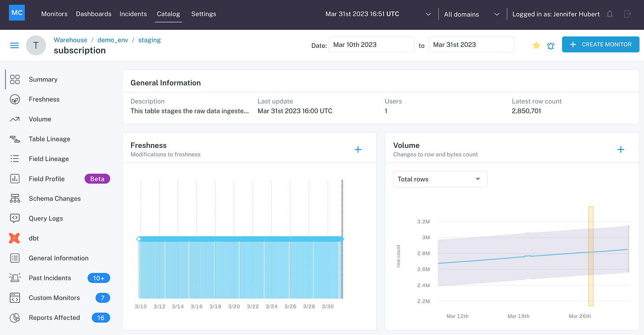This screenshot has width=644, height=335.
Task: Click the Query Logs code icon
Action: [15, 218]
